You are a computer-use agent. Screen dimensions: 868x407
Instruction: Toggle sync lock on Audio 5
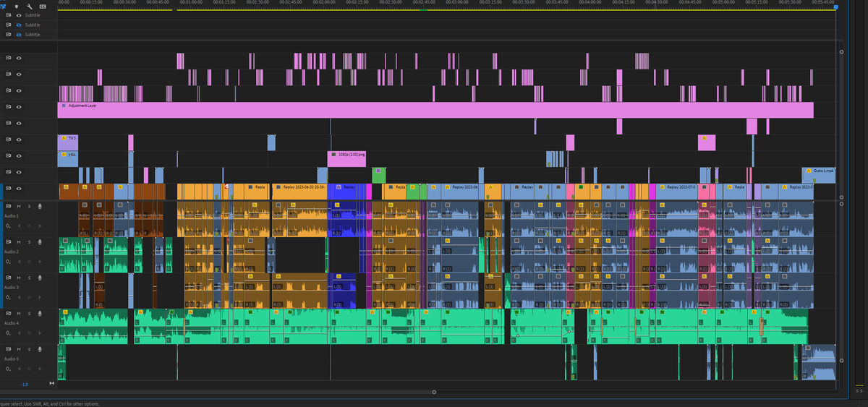9,349
